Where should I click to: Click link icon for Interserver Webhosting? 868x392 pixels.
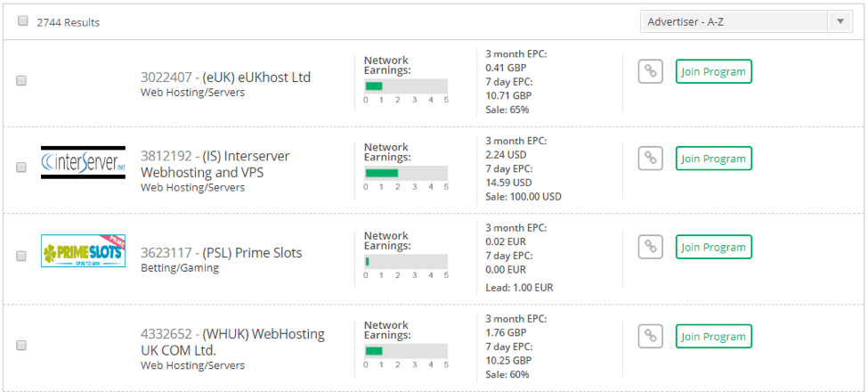coord(651,159)
